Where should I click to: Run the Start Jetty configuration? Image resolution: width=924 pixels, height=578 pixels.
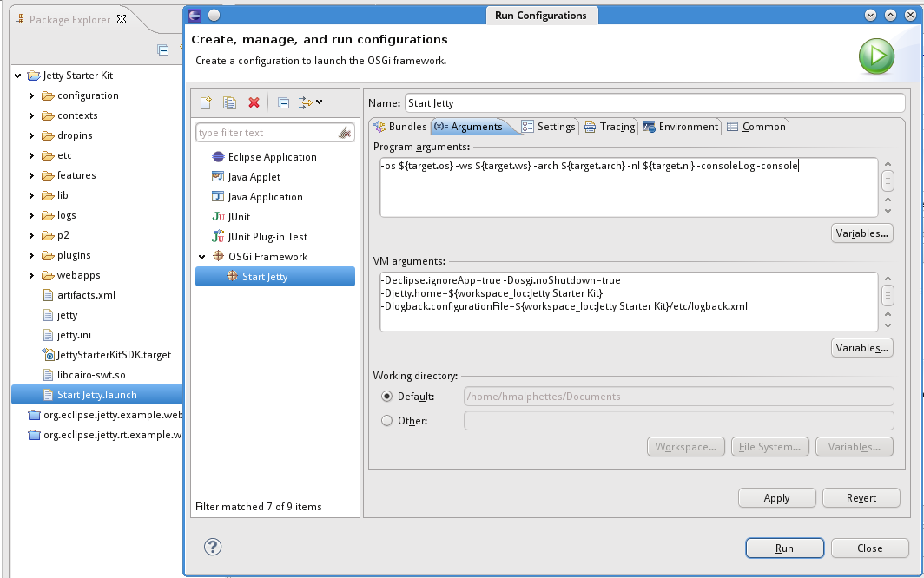tap(784, 548)
